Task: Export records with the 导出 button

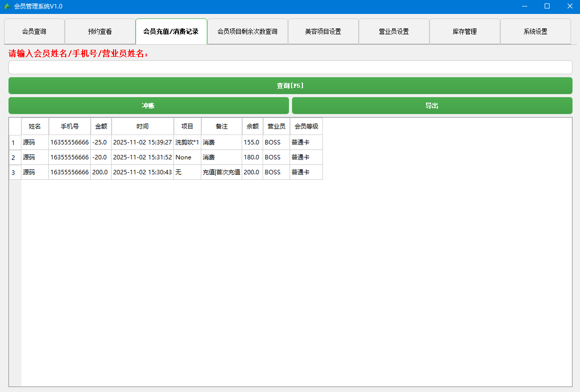Action: (432, 106)
